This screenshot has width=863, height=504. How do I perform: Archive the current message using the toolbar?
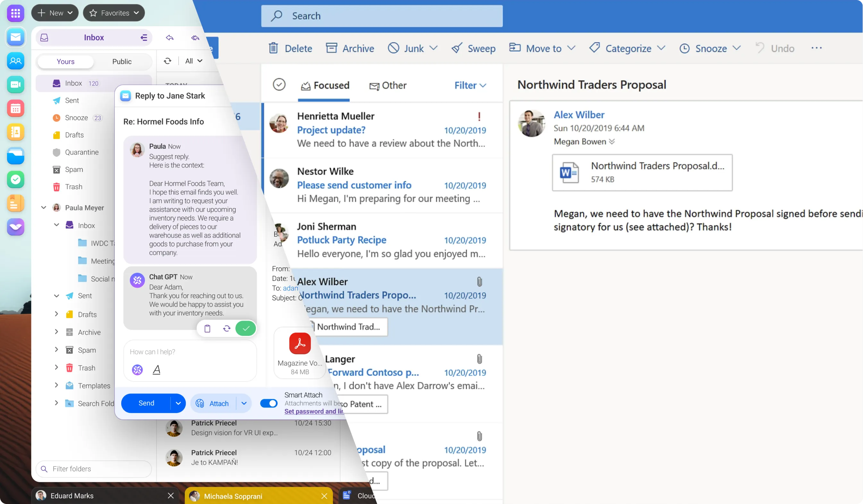pos(350,48)
